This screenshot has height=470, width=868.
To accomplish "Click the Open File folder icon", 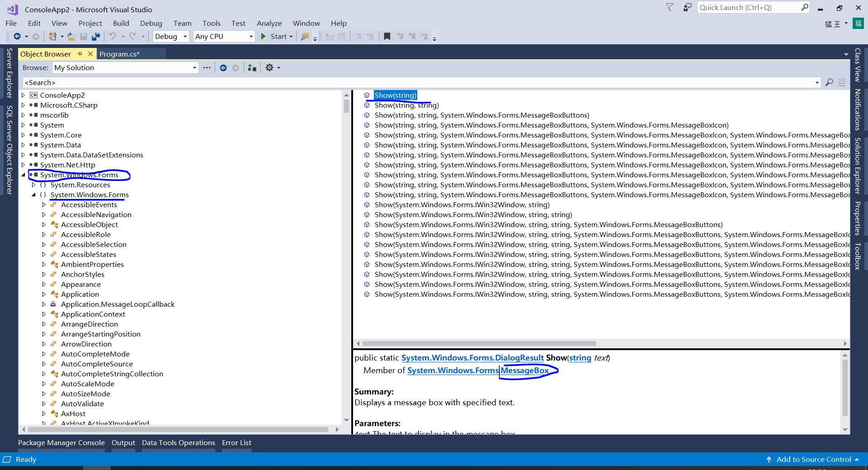I will (71, 37).
